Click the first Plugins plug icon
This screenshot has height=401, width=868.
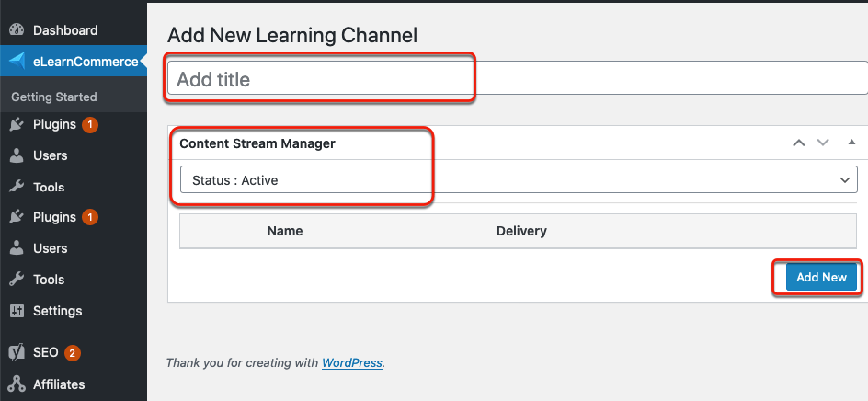coord(17,124)
